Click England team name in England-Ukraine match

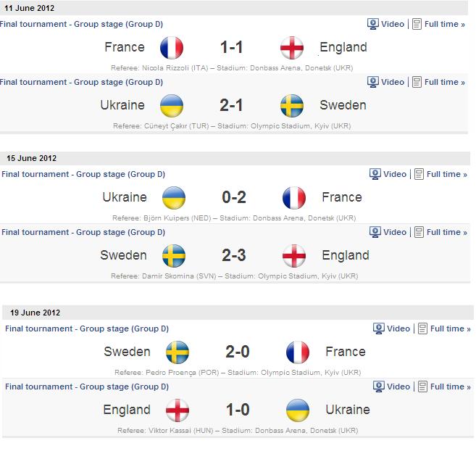[127, 410]
